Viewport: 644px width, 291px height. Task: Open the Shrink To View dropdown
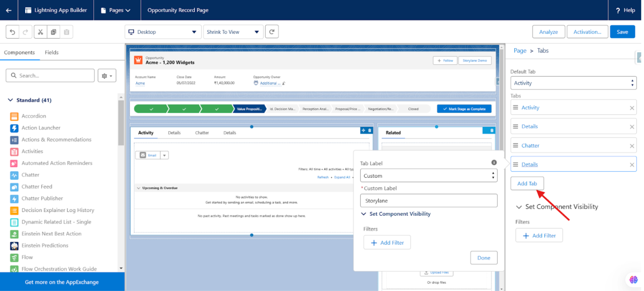(x=233, y=32)
